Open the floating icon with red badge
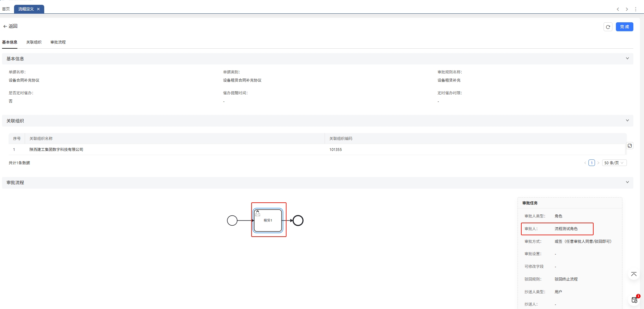 tap(634, 300)
